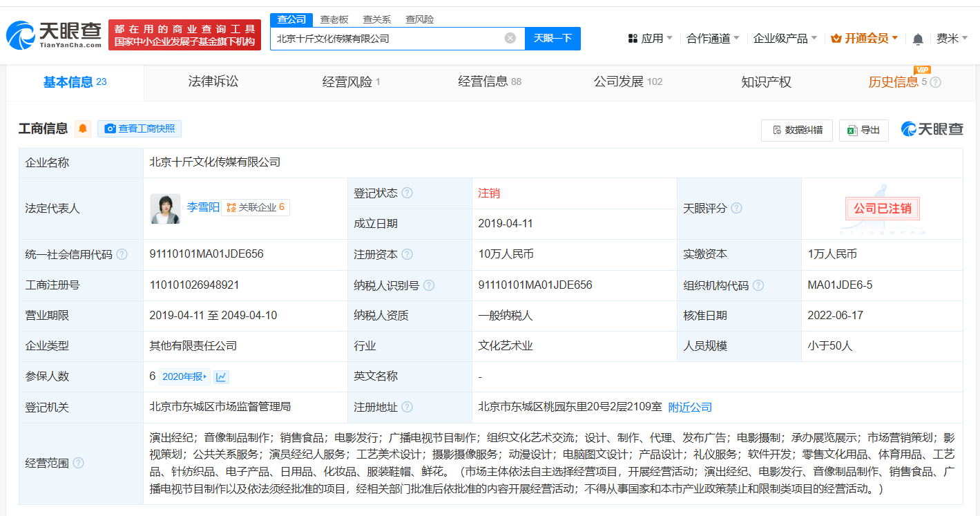Show help for 天眼评分 question icon
This screenshot has height=516, width=980.
coord(737,208)
